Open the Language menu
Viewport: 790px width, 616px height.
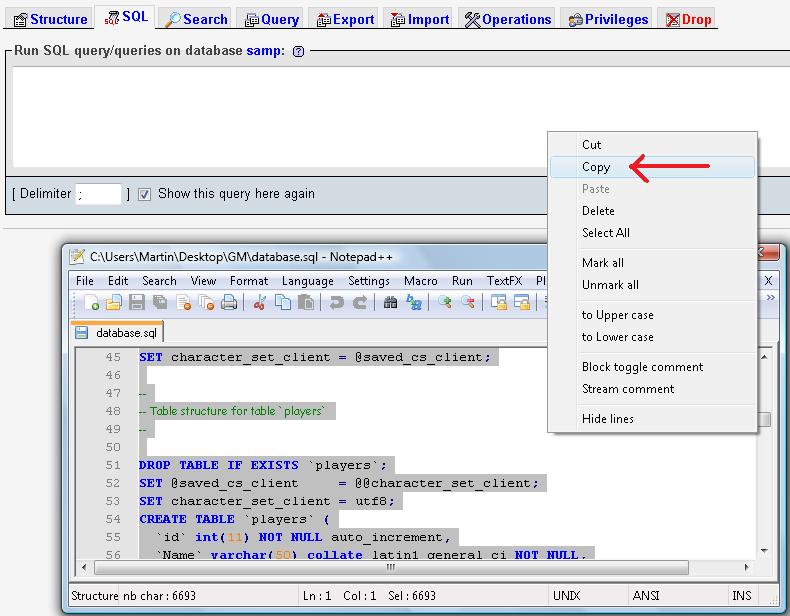click(307, 281)
